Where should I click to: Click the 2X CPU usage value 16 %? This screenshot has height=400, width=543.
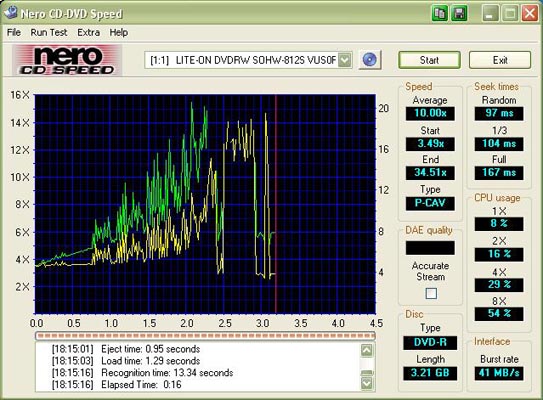pyautogui.click(x=499, y=254)
